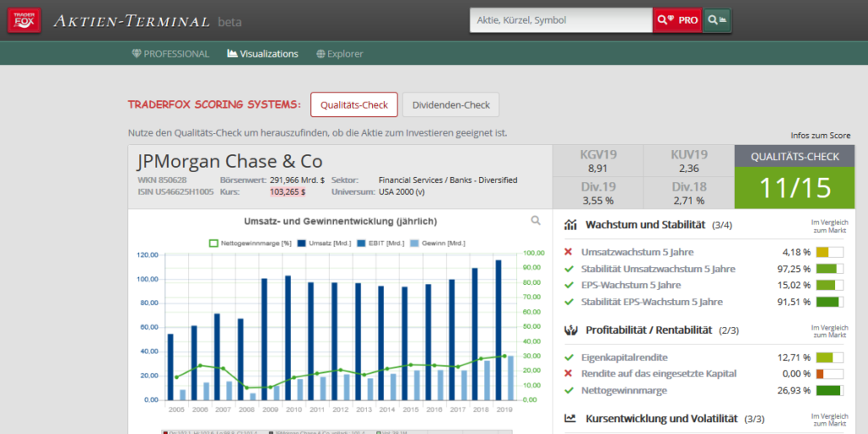
Task: Click the 2009 Umsatz bar in chart
Action: coord(264,339)
